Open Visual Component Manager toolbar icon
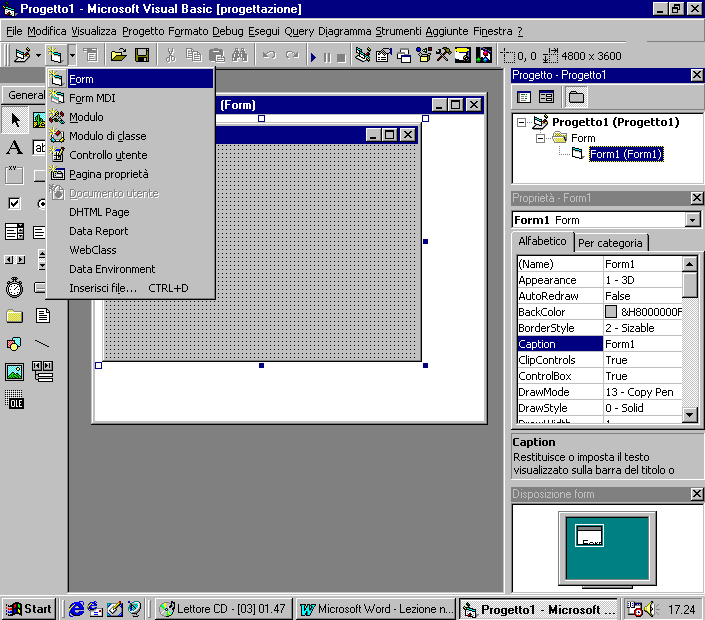The width and height of the screenshot is (705, 620). point(484,56)
